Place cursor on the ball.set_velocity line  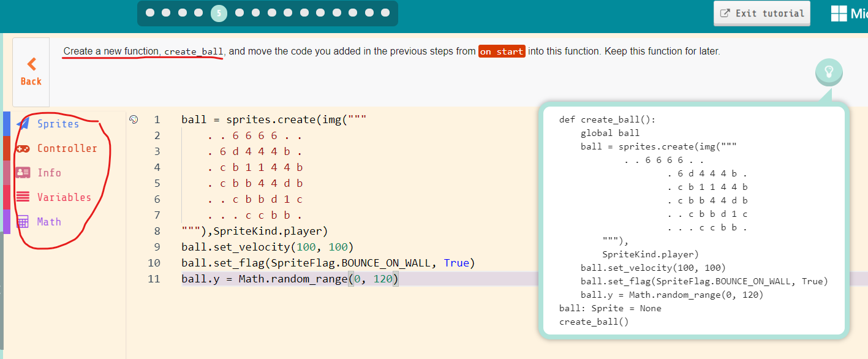pyautogui.click(x=263, y=246)
